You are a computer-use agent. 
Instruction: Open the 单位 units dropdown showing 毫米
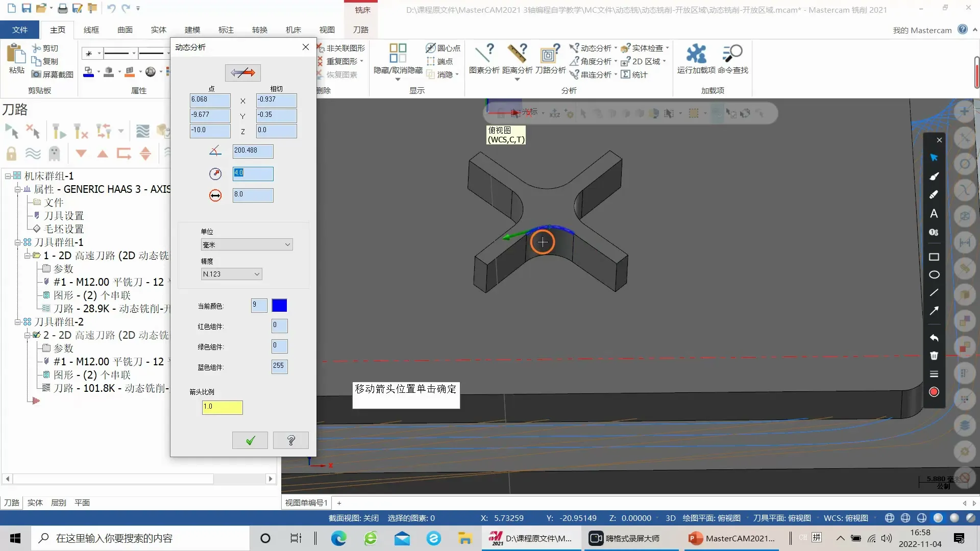[x=247, y=245]
